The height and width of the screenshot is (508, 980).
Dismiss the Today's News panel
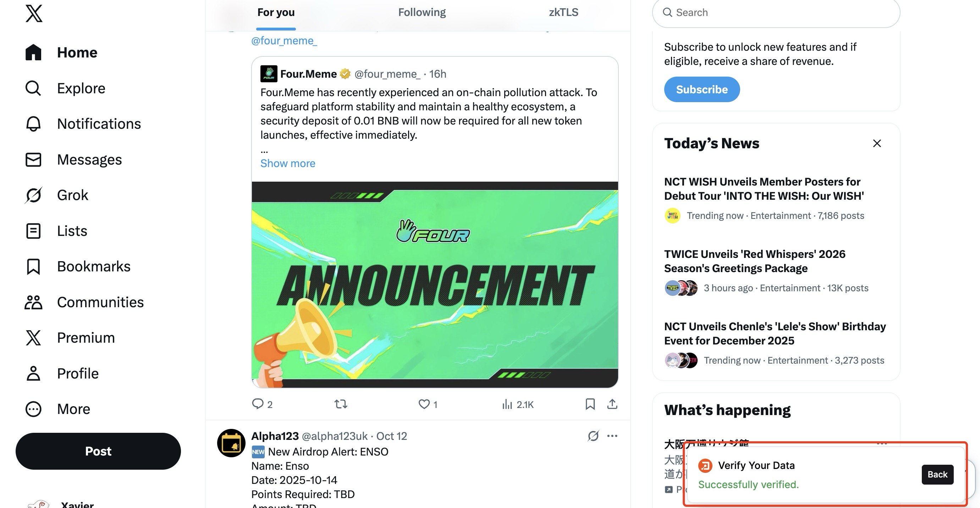[876, 143]
